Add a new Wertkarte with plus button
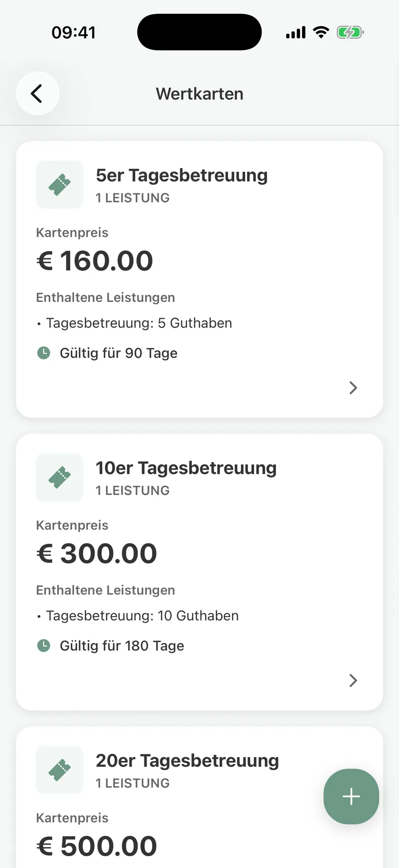The height and width of the screenshot is (868, 399). (x=351, y=796)
